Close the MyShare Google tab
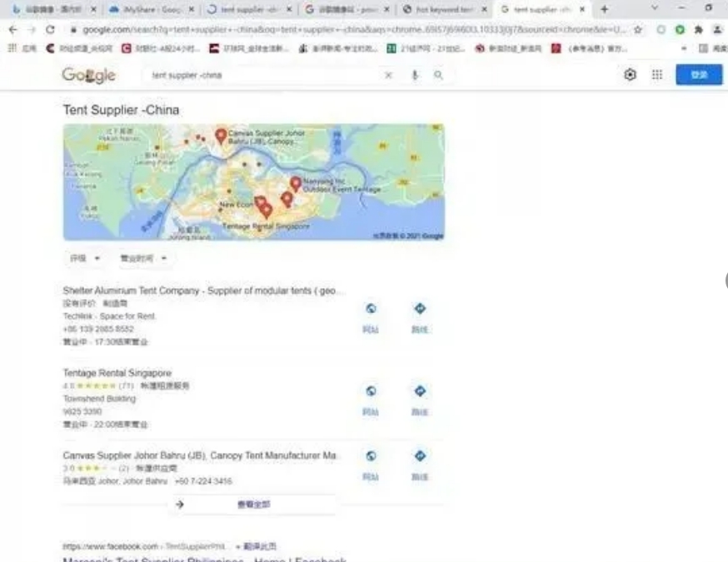Image resolution: width=728 pixels, height=562 pixels. [x=191, y=9]
